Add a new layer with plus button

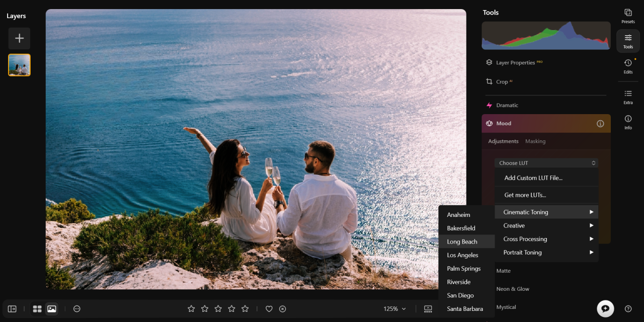19,38
